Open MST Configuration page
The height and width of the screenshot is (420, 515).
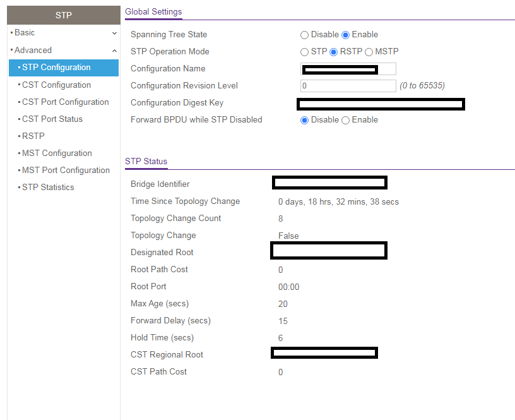pos(57,153)
